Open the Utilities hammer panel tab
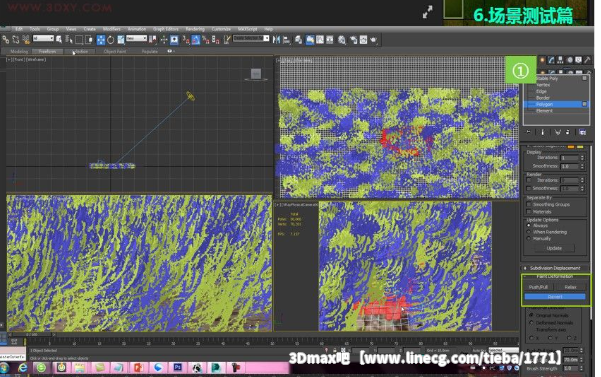The image size is (601, 377). point(587,60)
